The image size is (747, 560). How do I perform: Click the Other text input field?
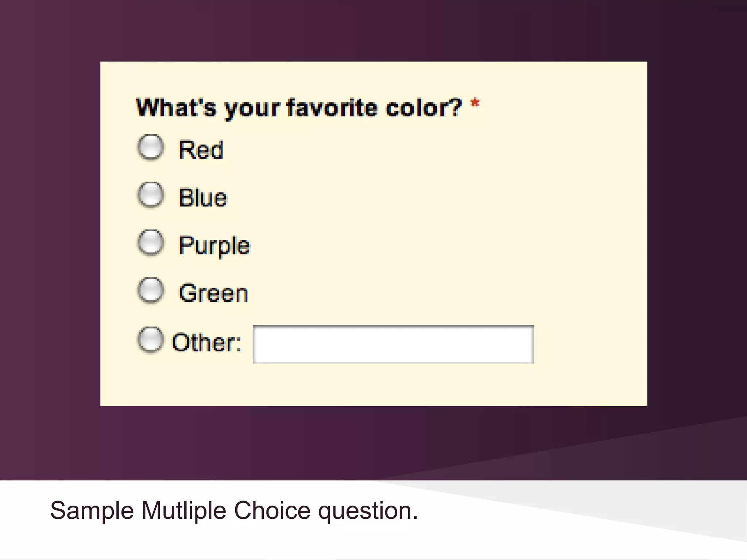(x=393, y=345)
